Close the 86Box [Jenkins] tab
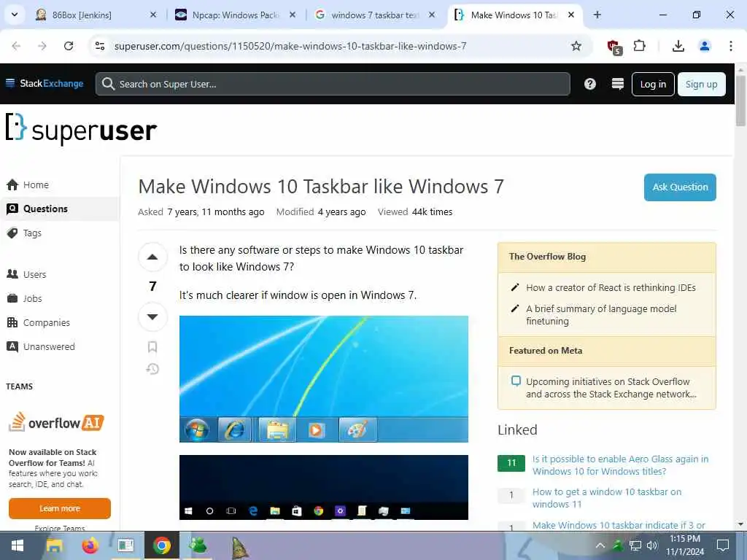 point(153,15)
